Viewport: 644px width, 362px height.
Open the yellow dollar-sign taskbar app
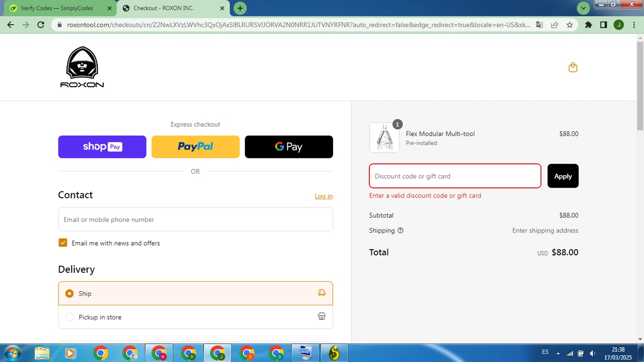tap(334, 353)
